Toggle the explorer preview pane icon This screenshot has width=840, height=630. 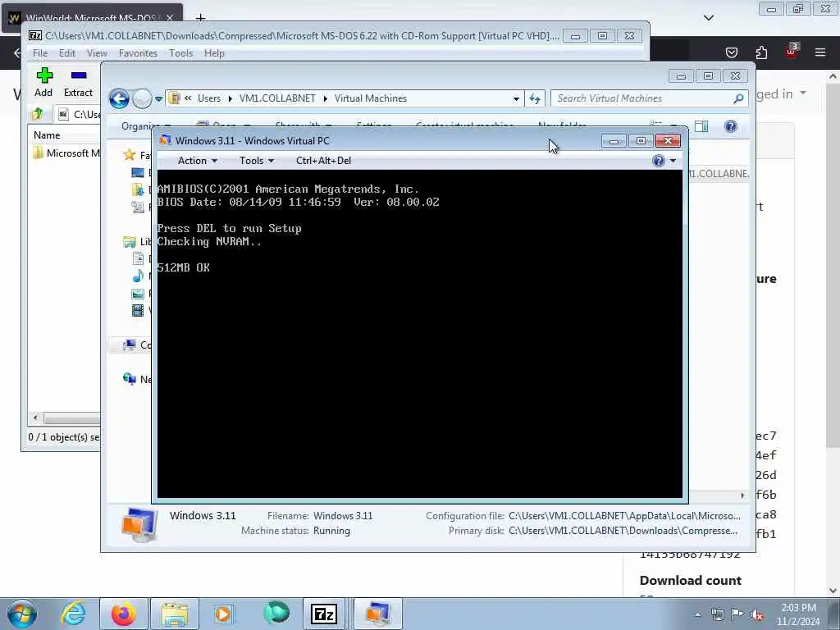tap(701, 126)
